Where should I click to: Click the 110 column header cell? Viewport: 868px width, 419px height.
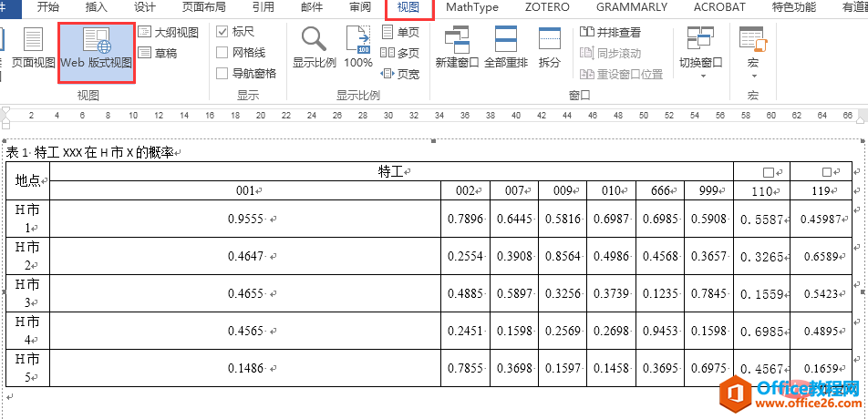(762, 191)
